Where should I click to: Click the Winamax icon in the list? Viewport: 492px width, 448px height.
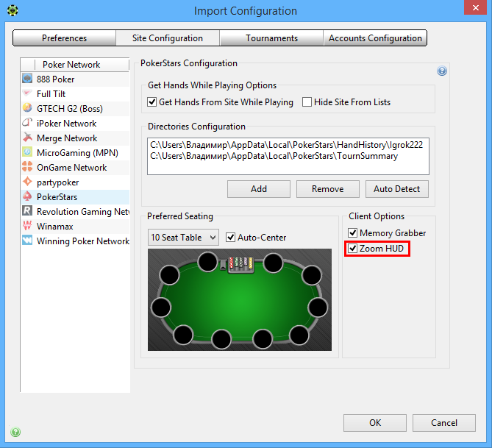pos(27,226)
